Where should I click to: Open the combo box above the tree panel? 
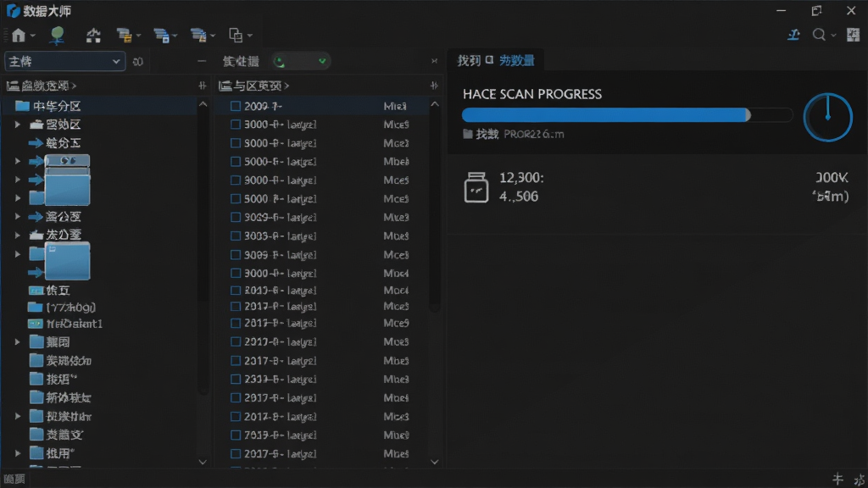coord(64,61)
